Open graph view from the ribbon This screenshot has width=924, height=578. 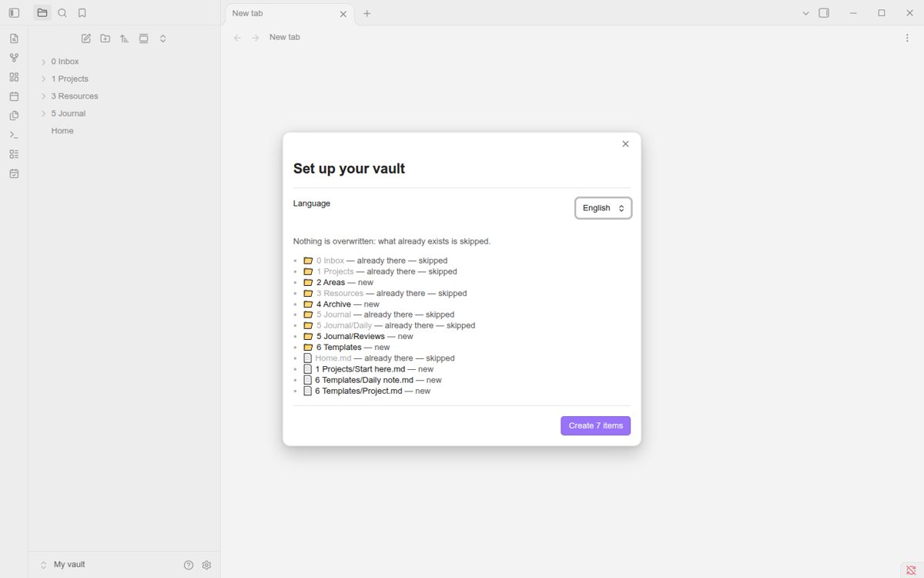pyautogui.click(x=14, y=58)
